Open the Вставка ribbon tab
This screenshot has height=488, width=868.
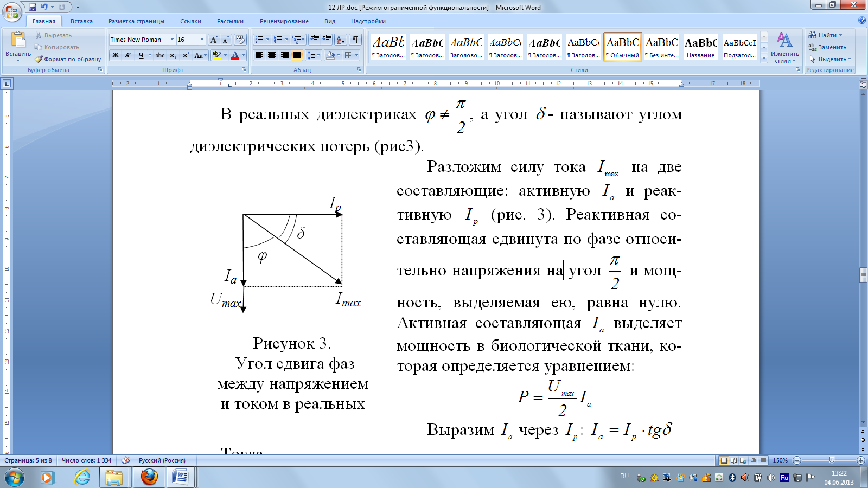tap(81, 21)
